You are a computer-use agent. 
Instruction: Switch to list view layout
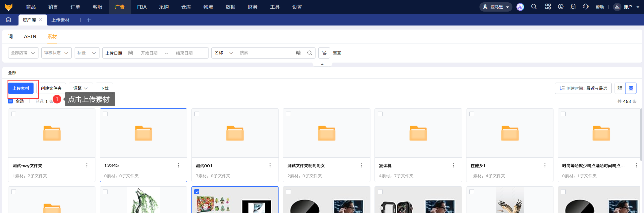[620, 88]
